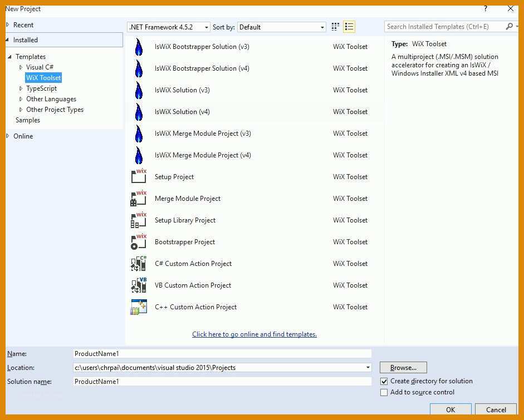Click the Bootstrapper Project icon
This screenshot has height=420, width=524.
(x=139, y=242)
